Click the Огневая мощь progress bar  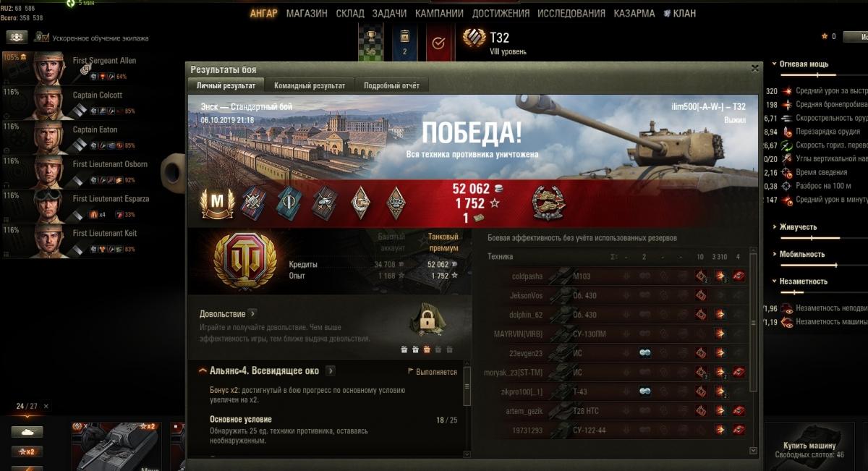click(x=808, y=75)
